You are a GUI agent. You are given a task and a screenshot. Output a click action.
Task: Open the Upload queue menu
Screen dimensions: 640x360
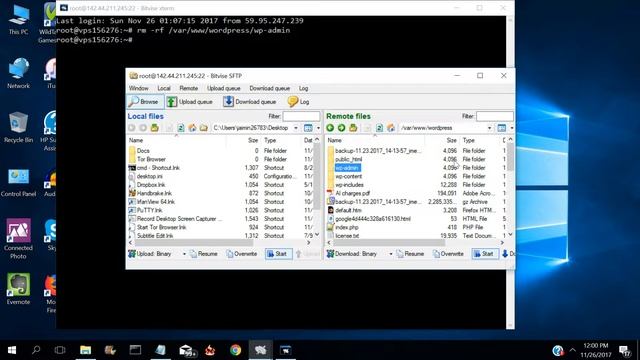pyautogui.click(x=224, y=88)
